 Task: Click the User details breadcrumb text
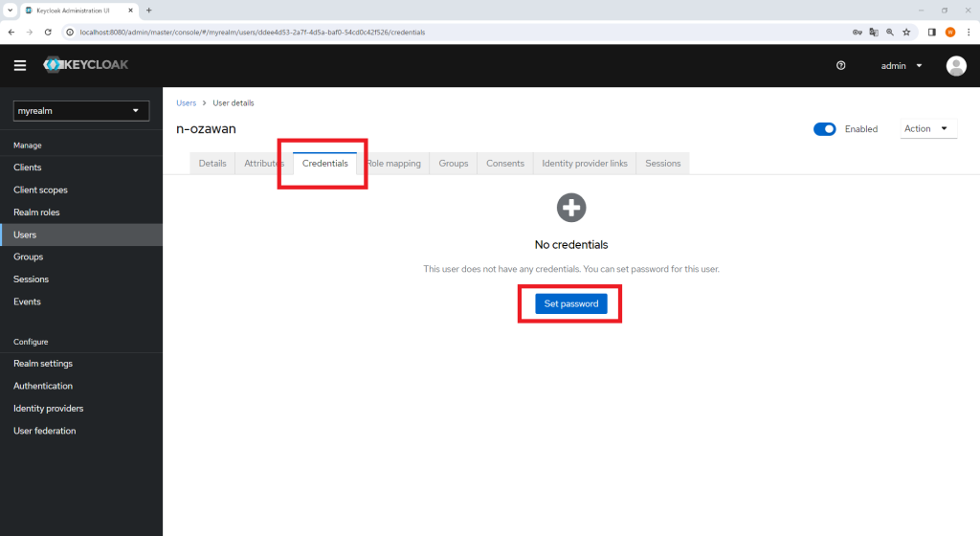[234, 103]
